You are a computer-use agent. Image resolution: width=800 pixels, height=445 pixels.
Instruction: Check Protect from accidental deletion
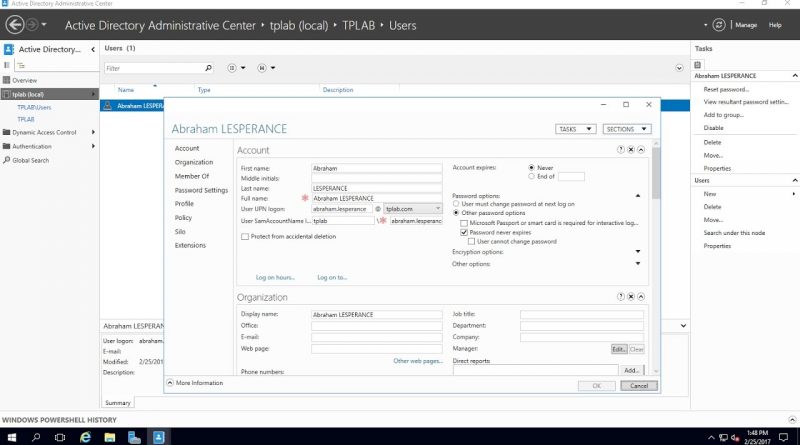coord(245,236)
